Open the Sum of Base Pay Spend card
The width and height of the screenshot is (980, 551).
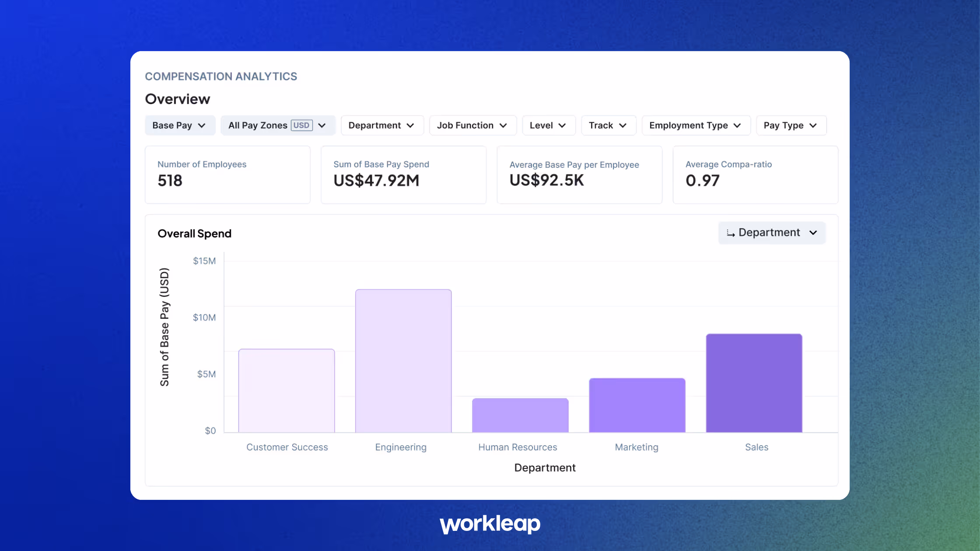403,174
